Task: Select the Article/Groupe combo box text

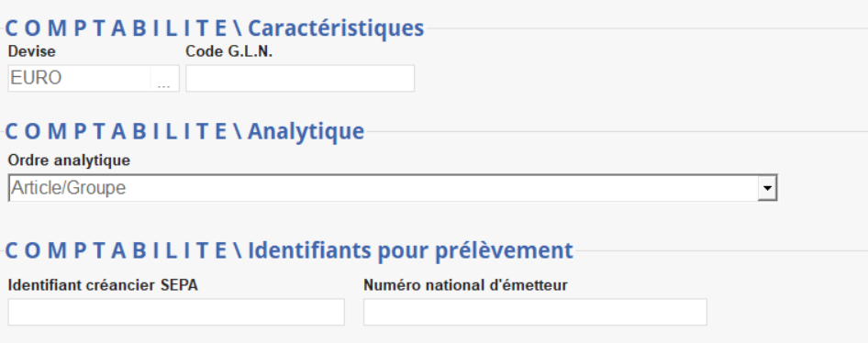Action: tap(69, 188)
